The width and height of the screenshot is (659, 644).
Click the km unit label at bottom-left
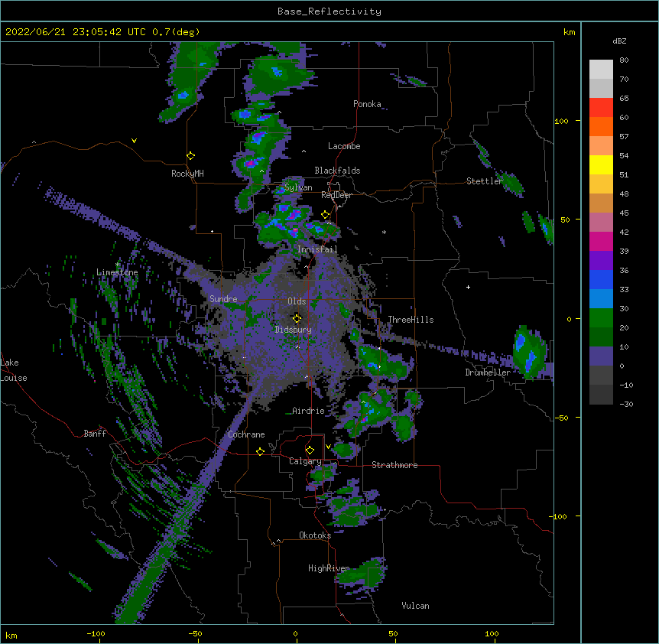[x=11, y=635]
